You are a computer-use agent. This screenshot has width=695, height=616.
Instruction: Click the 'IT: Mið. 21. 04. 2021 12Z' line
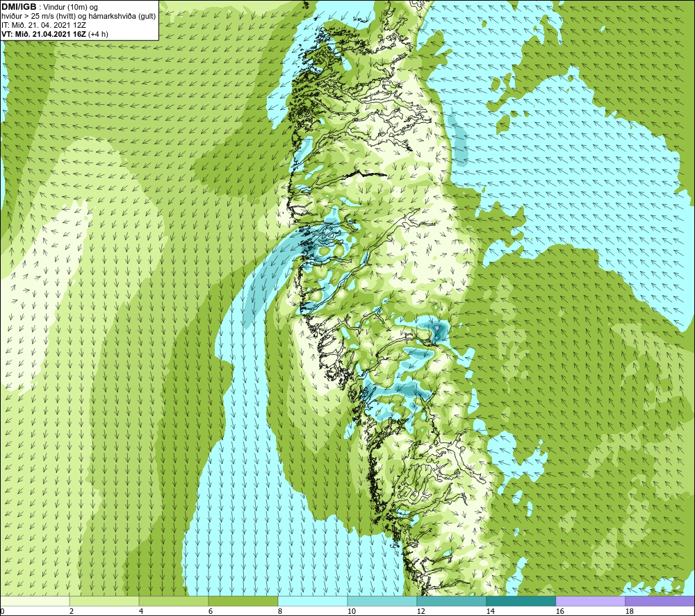click(44, 25)
